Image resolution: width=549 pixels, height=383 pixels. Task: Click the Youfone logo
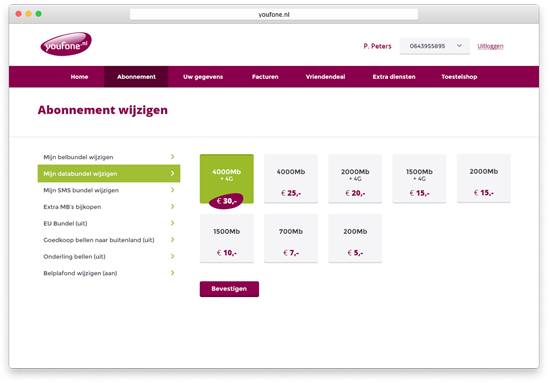pyautogui.click(x=66, y=44)
